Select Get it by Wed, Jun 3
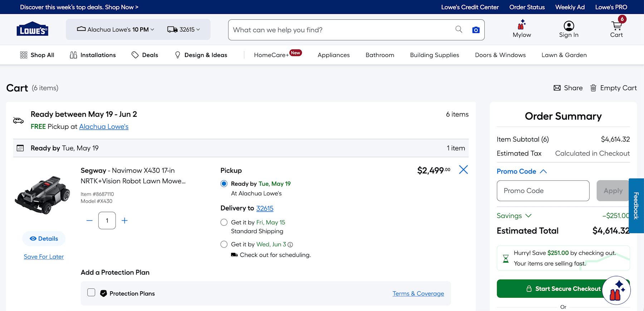Viewport: 644px width, 311px height. coord(224,244)
